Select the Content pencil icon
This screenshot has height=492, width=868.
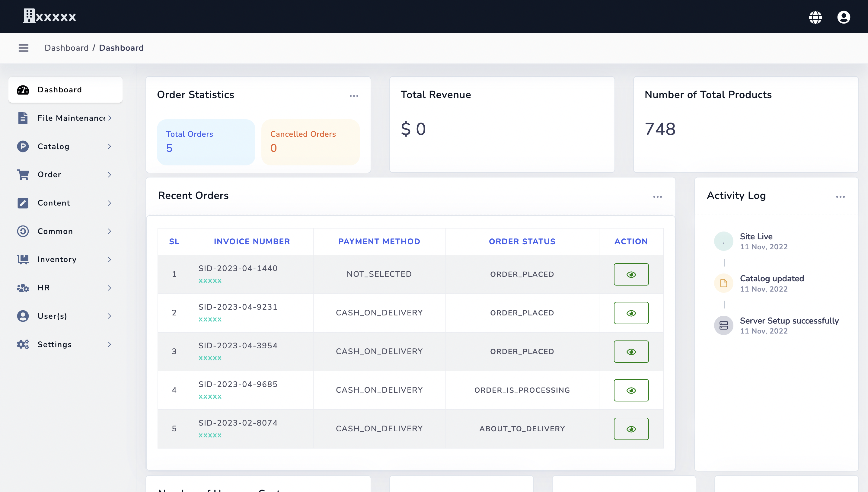tap(22, 203)
